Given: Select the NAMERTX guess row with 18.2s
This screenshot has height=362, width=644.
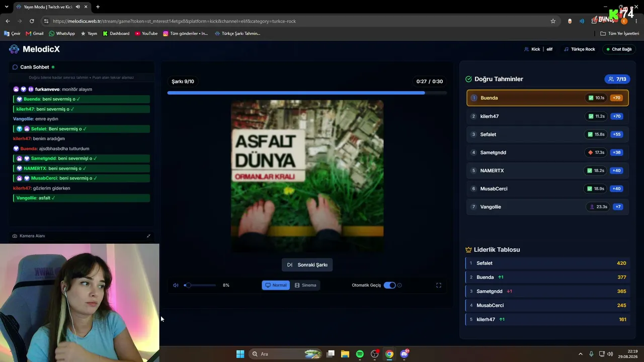Looking at the screenshot, I should (547, 170).
